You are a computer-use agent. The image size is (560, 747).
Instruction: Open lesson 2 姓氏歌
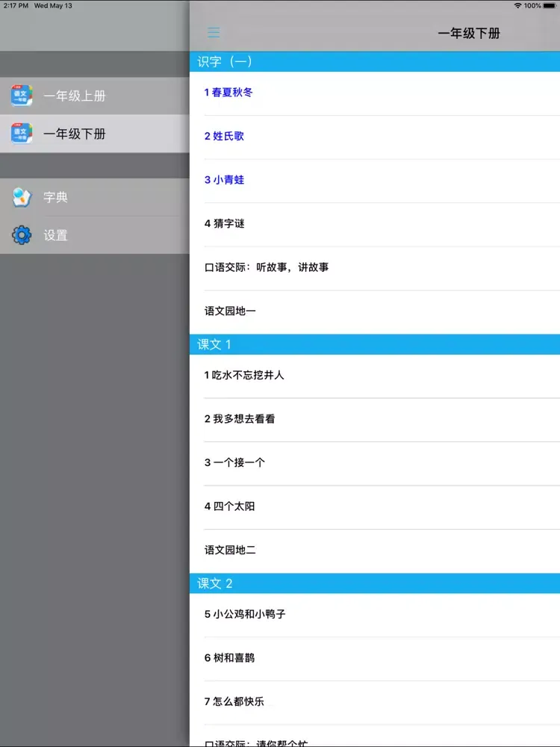375,137
